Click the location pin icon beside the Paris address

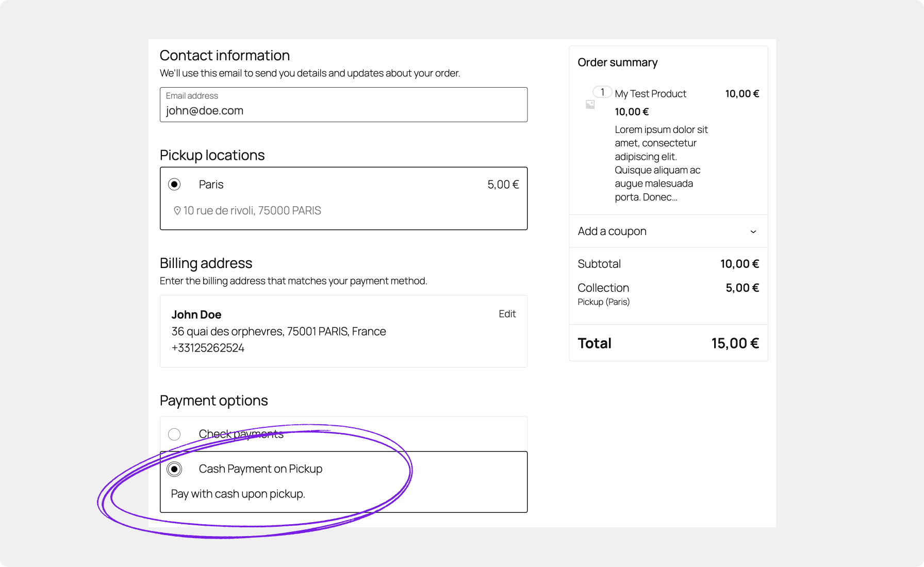(x=177, y=210)
